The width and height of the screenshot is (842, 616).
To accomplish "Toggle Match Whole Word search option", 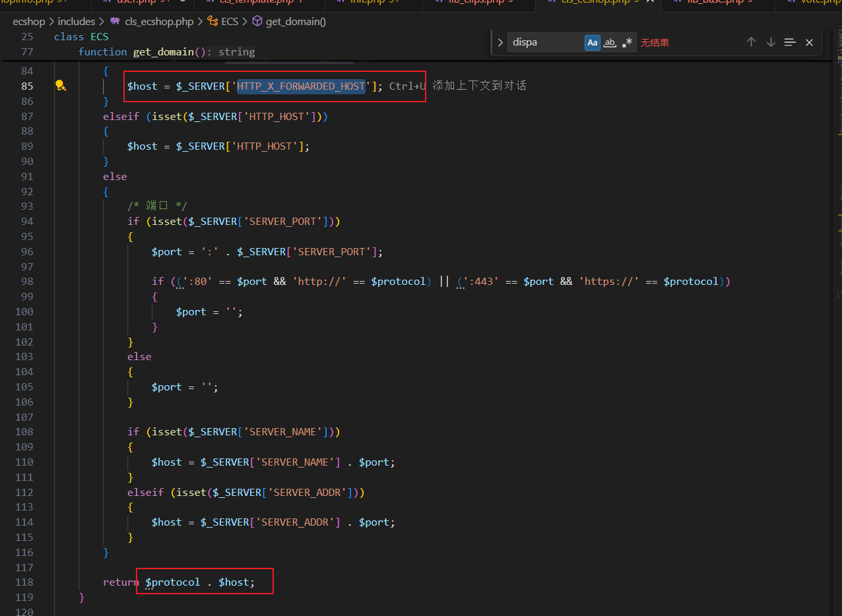I will pos(610,42).
